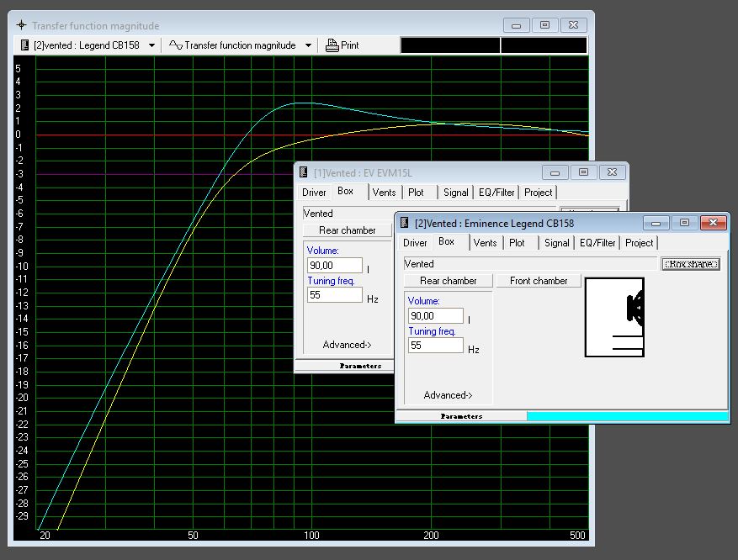The width and height of the screenshot is (738, 560).
Task: Click the title-bar icon of [1]Vented EV EVM15L window
Action: coord(304,172)
